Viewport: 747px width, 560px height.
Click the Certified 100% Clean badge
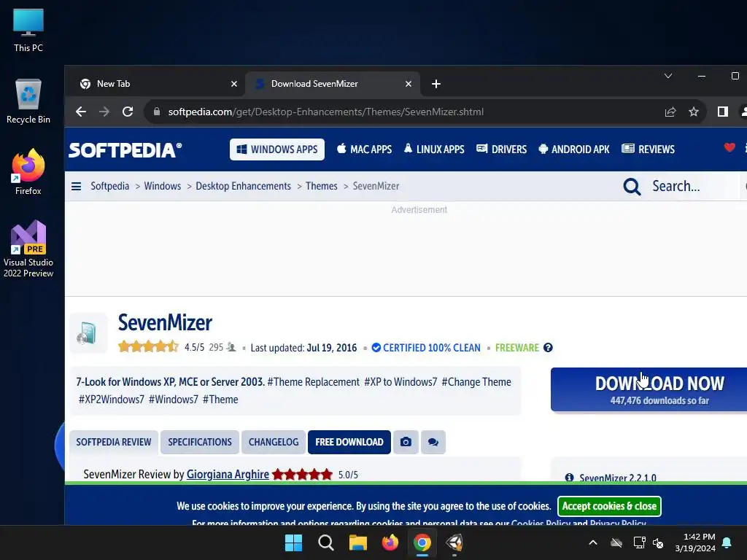(x=426, y=348)
